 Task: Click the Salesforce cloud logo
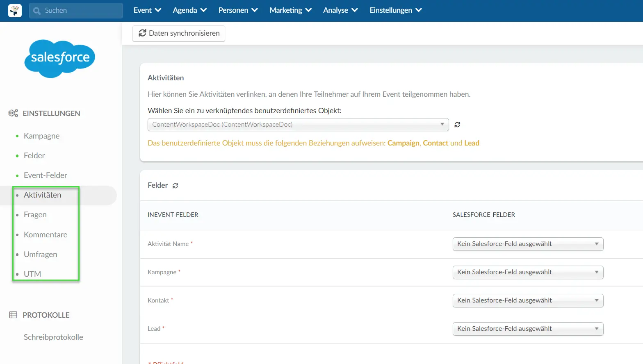[60, 59]
